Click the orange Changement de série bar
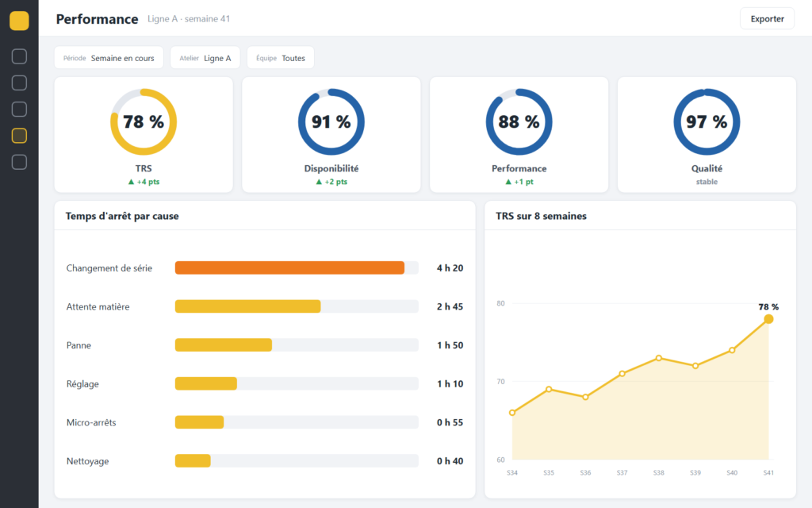The width and height of the screenshot is (812, 508). 289,268
